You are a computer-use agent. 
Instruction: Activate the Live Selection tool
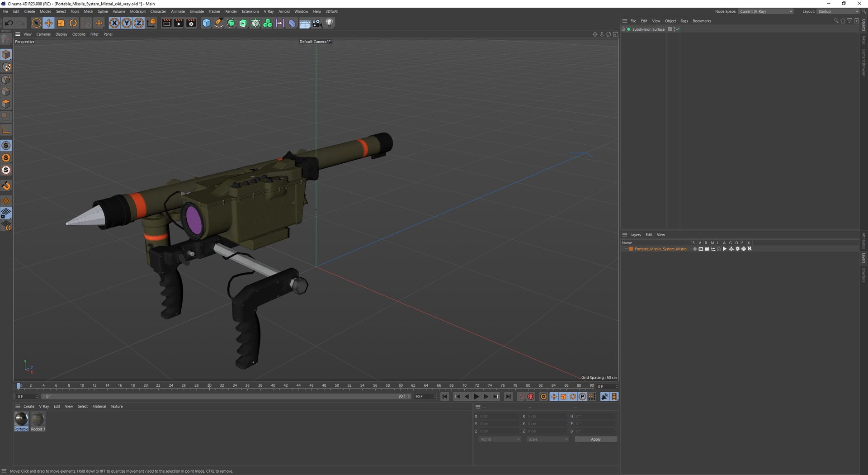36,23
